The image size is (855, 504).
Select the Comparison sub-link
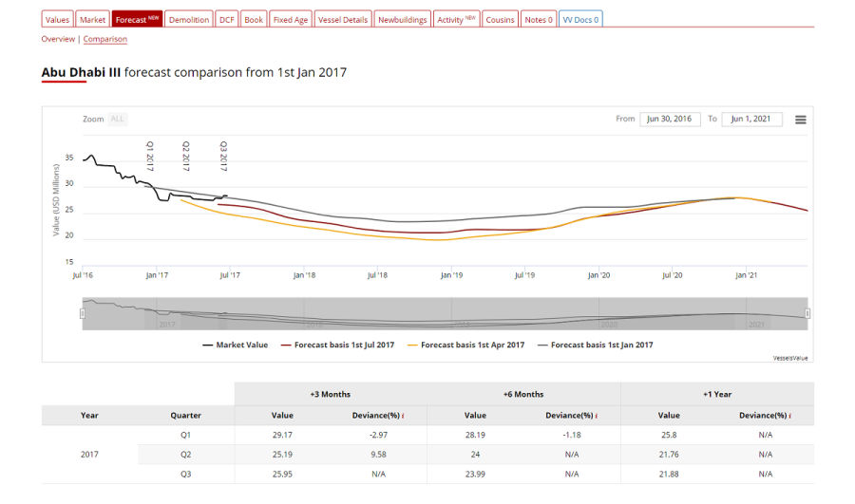[104, 39]
